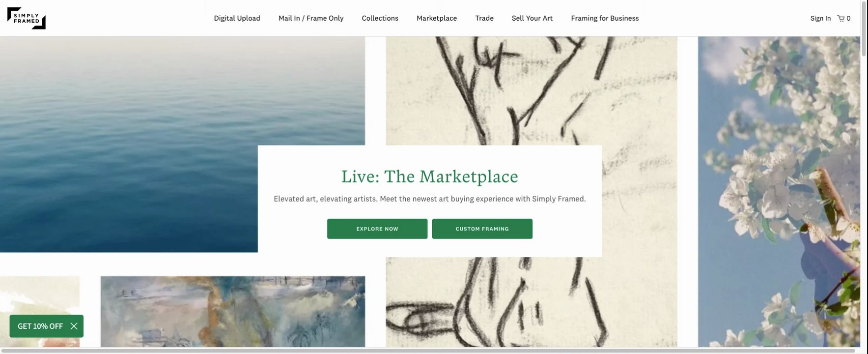Image resolution: width=868 pixels, height=354 pixels.
Task: Click the horizontal scrollbar at the bottom
Action: point(427,351)
